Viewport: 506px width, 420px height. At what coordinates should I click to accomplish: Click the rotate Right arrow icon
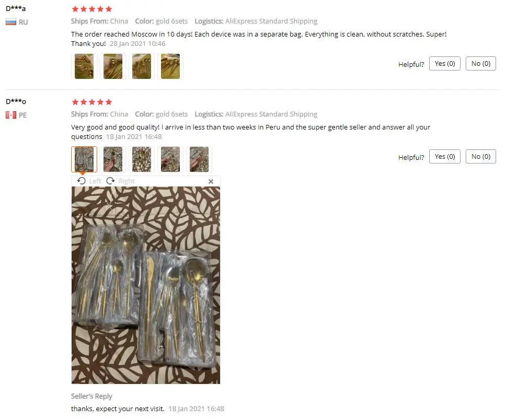pos(110,181)
